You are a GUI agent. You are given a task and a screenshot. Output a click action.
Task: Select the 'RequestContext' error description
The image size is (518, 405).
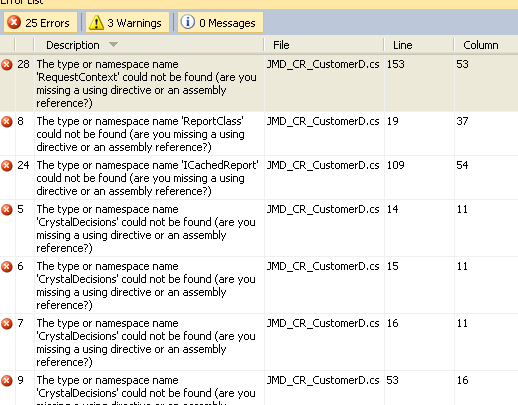[x=147, y=83]
